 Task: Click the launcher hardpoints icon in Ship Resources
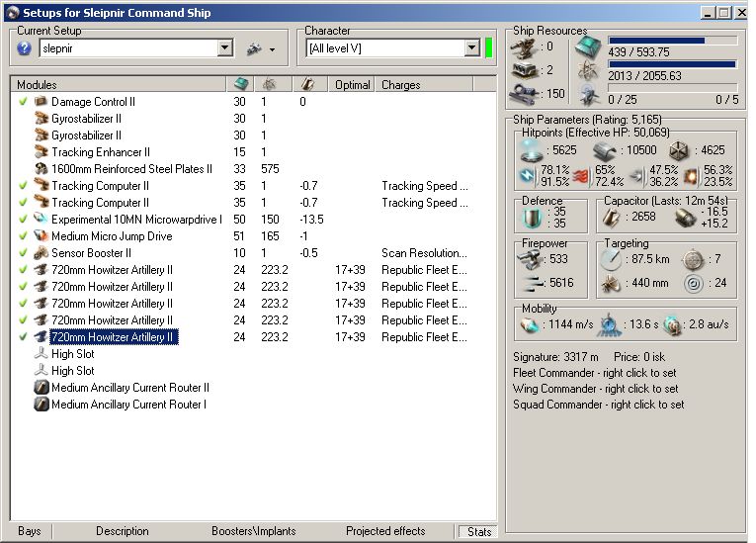524,70
